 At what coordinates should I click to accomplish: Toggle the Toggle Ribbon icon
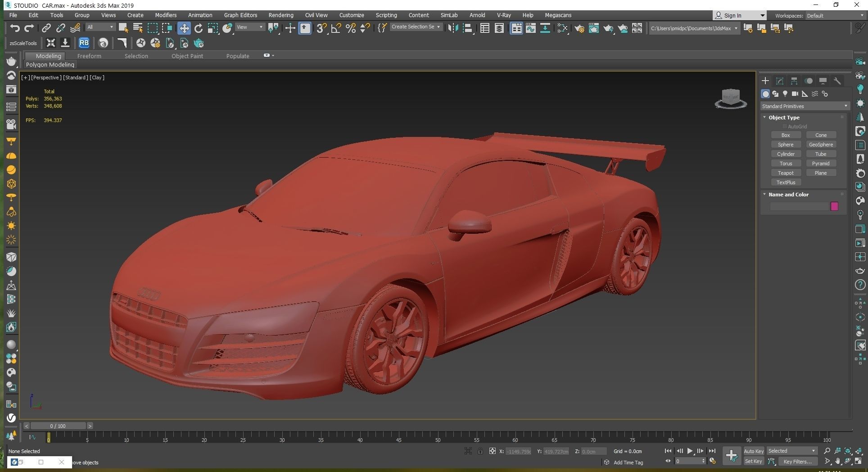coord(516,28)
